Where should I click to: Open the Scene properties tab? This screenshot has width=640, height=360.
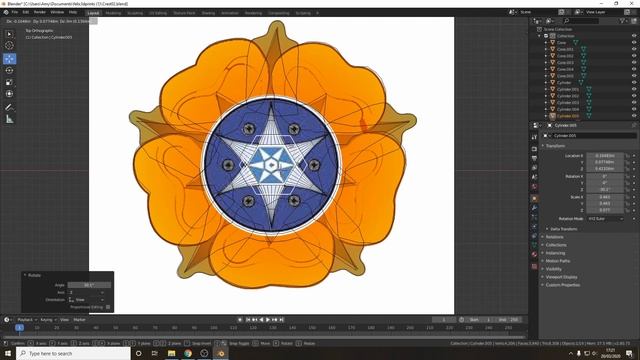pos(534,177)
